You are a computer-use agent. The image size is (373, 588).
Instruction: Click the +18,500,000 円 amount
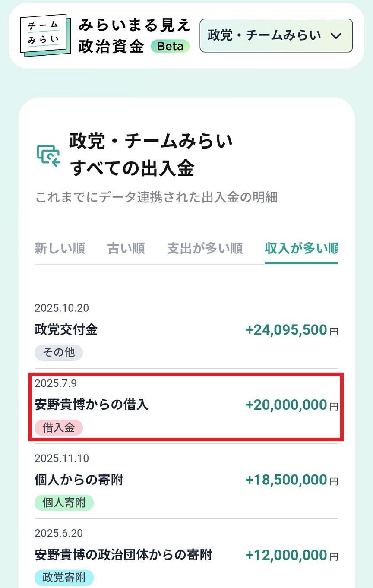pyautogui.click(x=291, y=480)
